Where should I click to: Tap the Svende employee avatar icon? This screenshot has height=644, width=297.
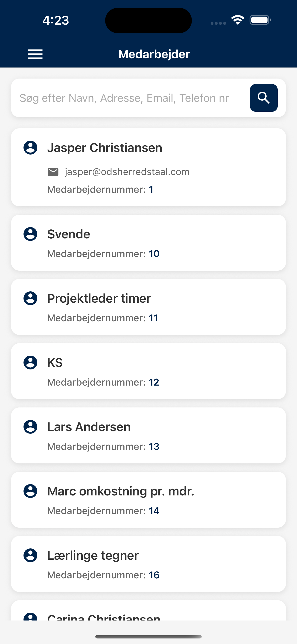tap(30, 234)
